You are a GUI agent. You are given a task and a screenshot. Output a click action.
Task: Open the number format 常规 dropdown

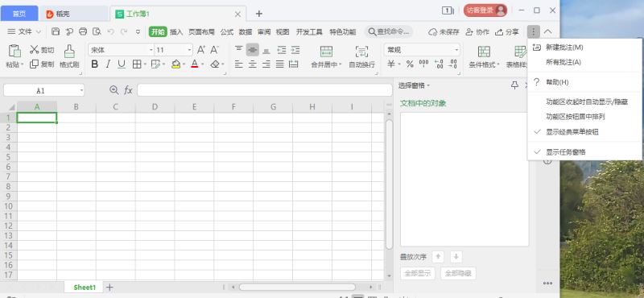pos(456,50)
